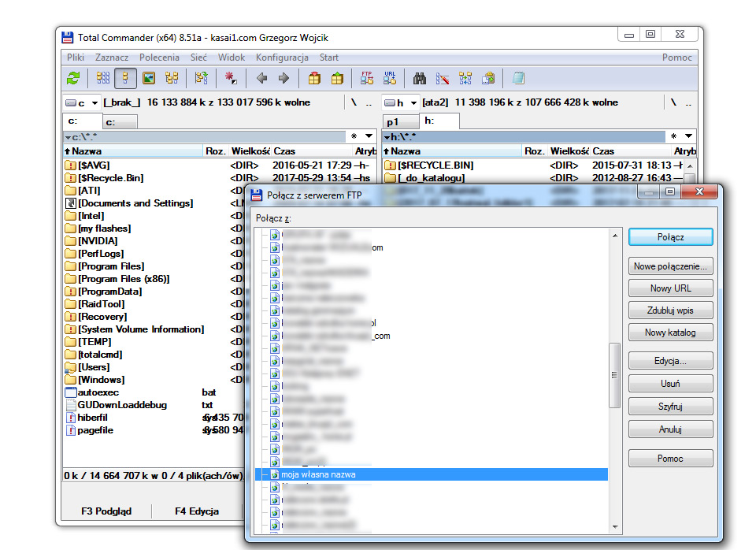
Task: Click the Połącz button
Action: pos(671,237)
